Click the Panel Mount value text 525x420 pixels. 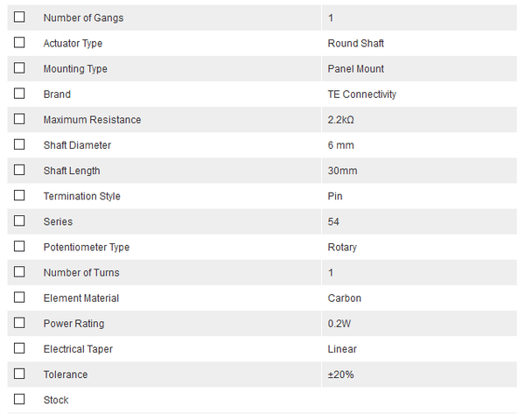pyautogui.click(x=355, y=69)
